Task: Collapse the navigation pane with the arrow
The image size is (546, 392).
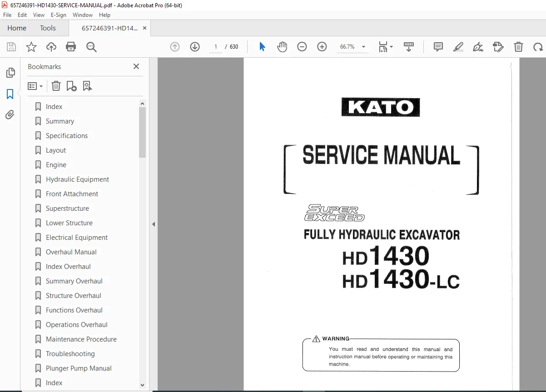Action: (x=154, y=224)
